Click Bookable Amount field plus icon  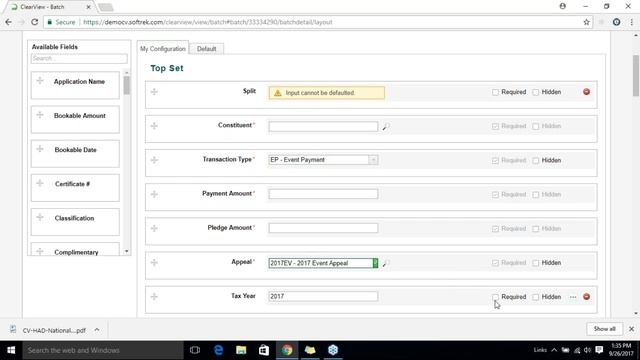tap(40, 115)
